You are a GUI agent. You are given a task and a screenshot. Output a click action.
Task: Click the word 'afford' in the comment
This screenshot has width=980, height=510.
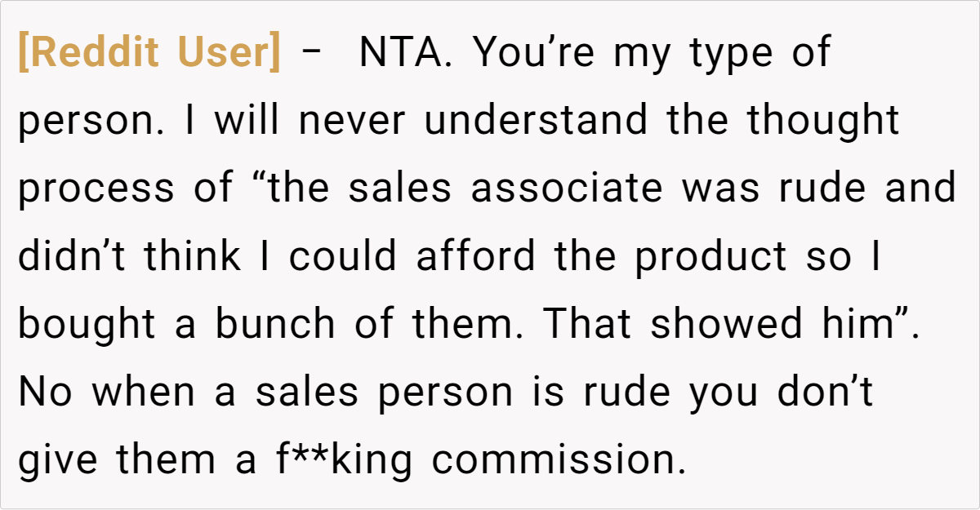pos(478,256)
